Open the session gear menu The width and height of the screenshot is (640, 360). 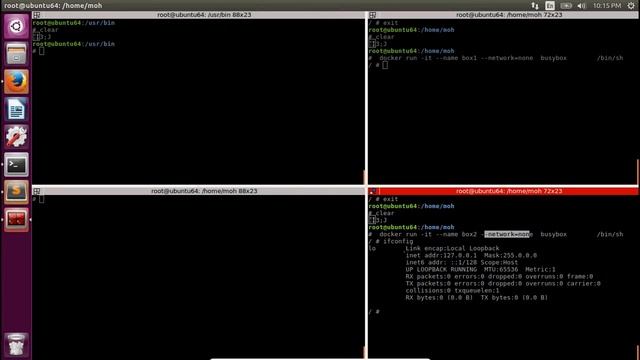pos(631,6)
